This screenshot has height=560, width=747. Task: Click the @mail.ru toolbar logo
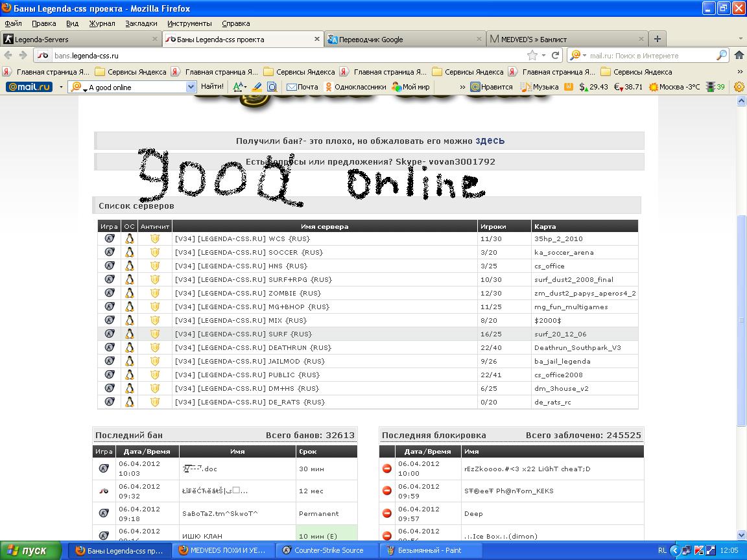(x=29, y=87)
